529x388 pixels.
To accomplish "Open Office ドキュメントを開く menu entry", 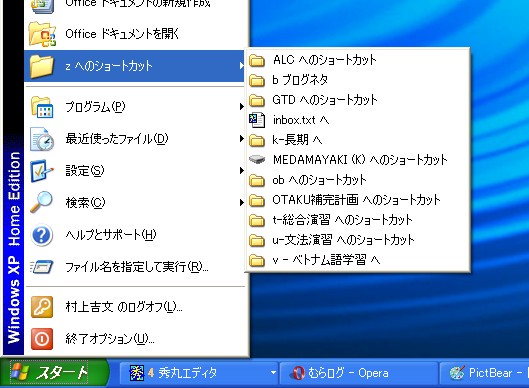I will pyautogui.click(x=135, y=34).
